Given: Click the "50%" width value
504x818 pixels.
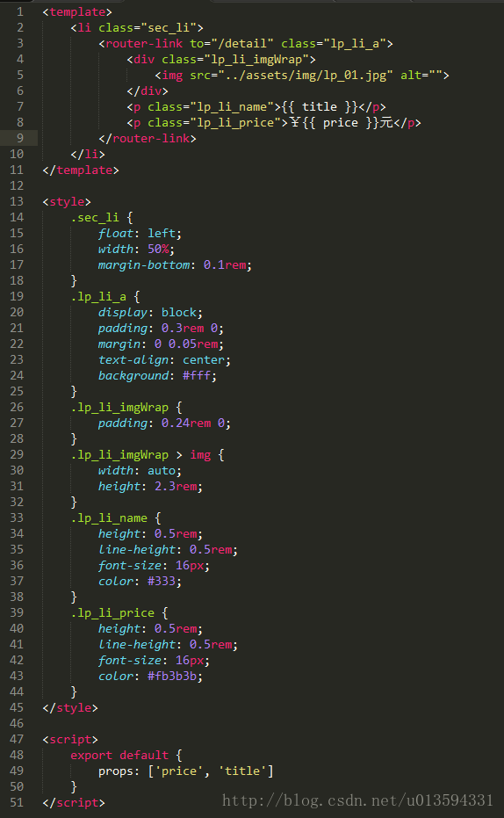Looking at the screenshot, I should [x=158, y=249].
